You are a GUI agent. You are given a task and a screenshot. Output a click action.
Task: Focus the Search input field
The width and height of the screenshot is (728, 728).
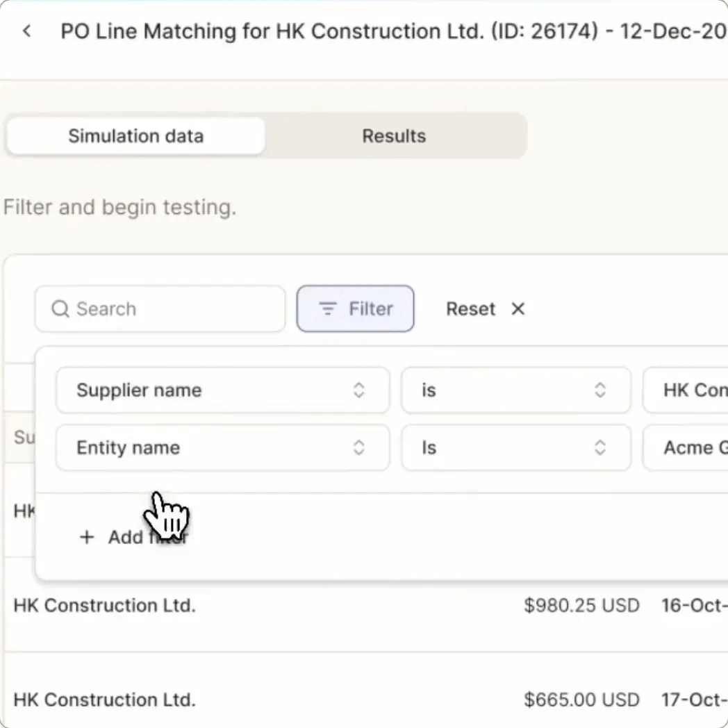[x=160, y=308]
